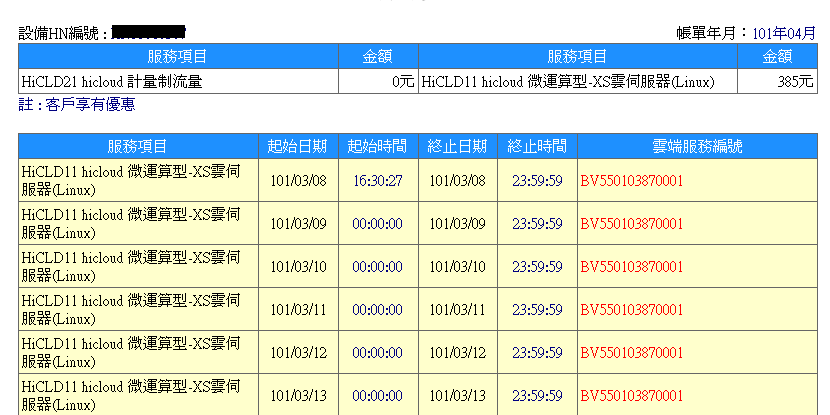
Task: Click the 00:00:00 start time in the 101/03/13 row
Action: point(378,395)
